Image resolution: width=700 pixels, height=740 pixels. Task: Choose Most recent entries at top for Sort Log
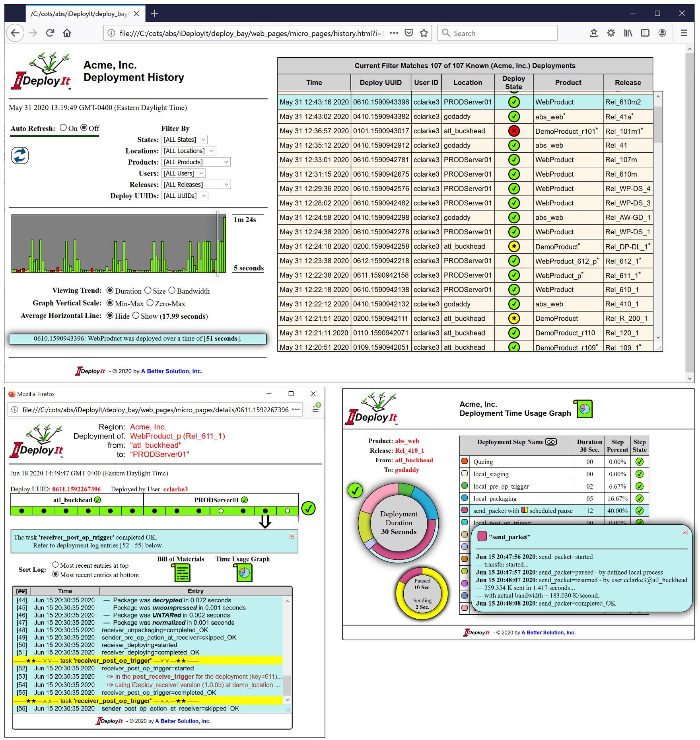[x=56, y=565]
